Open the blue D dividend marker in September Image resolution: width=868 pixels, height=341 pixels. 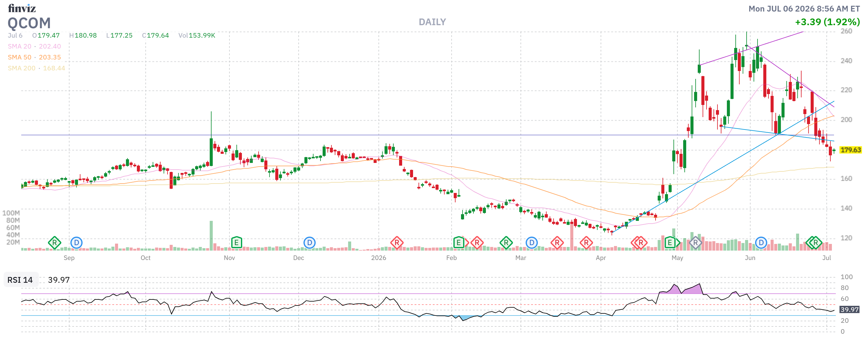click(76, 243)
